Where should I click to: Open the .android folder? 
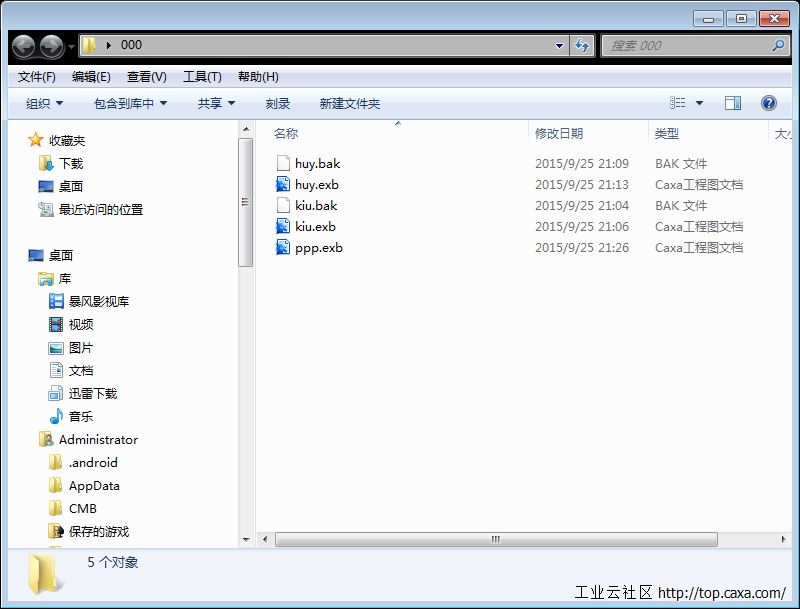point(93,463)
